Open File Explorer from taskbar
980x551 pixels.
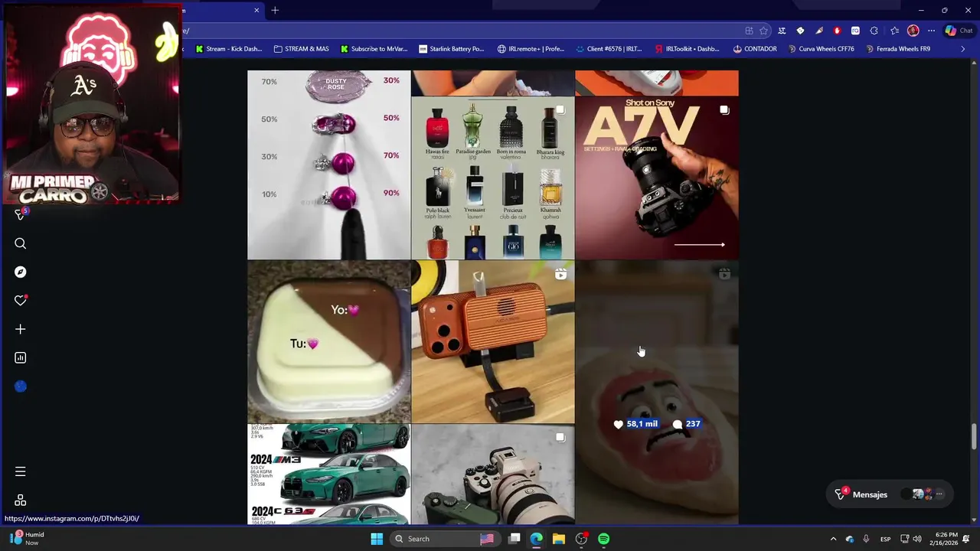tap(559, 539)
